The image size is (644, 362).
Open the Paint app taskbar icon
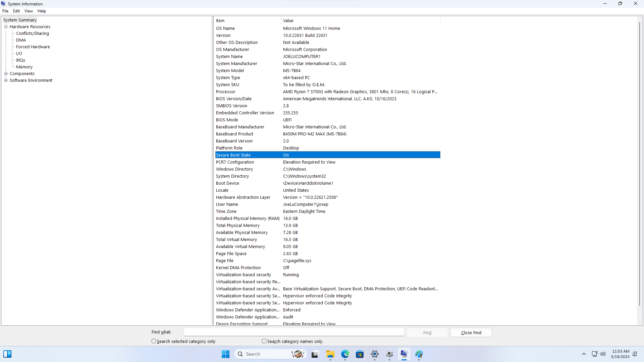point(419,354)
